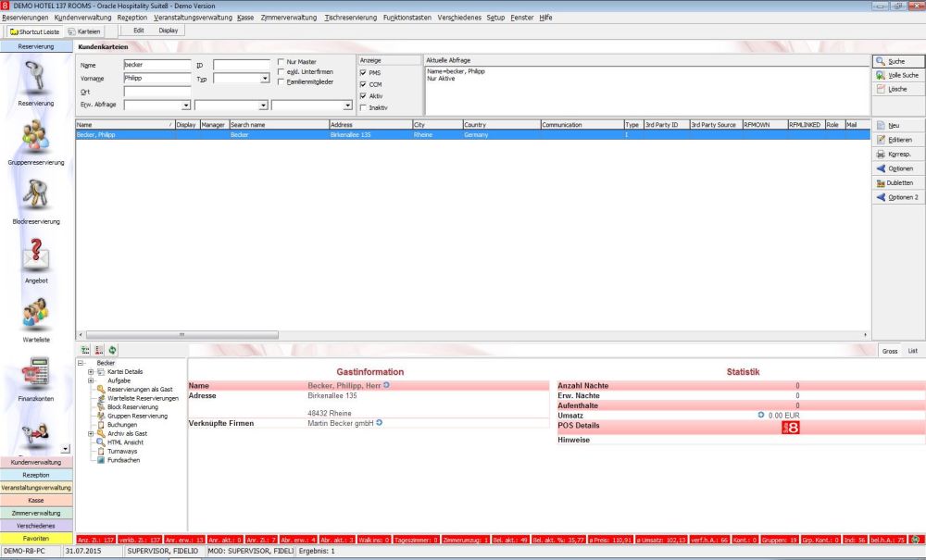Click the Name search field
The image size is (926, 560).
[x=157, y=65]
